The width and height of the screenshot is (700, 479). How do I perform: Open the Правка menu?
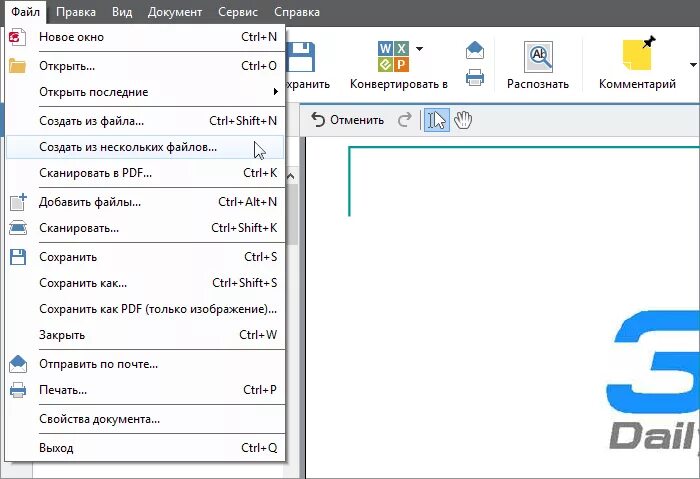(75, 12)
